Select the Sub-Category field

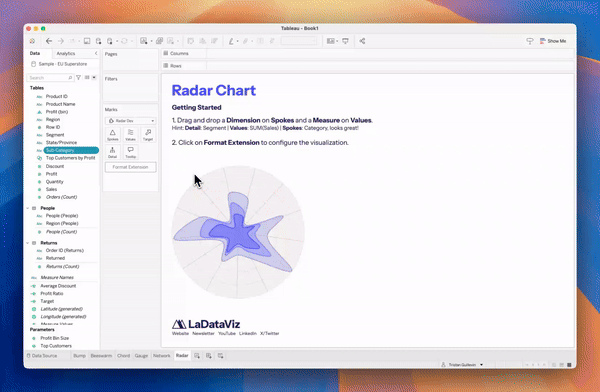click(71, 150)
